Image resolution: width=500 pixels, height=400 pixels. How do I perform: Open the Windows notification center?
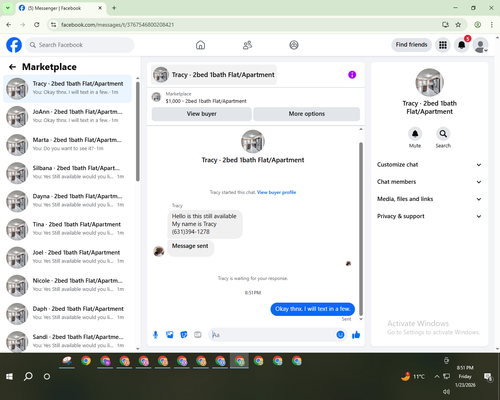pos(488,377)
